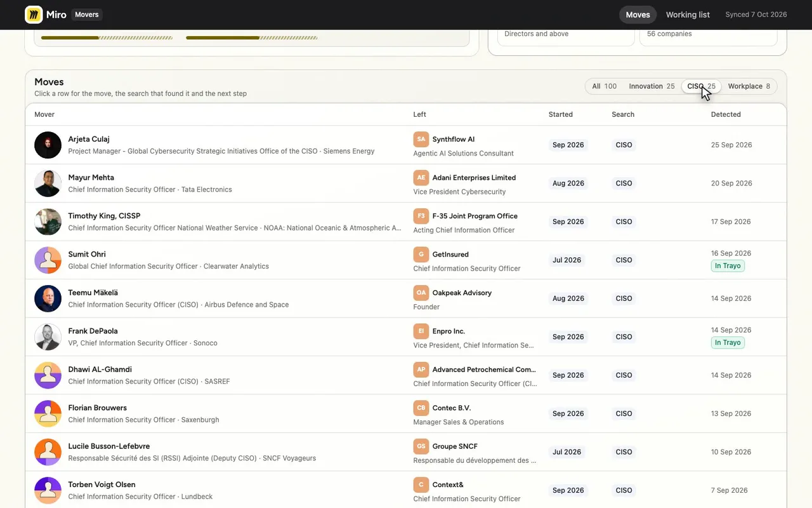The height and width of the screenshot is (508, 812).
Task: Click the F-35 Joint Program Office badge
Action: click(421, 216)
